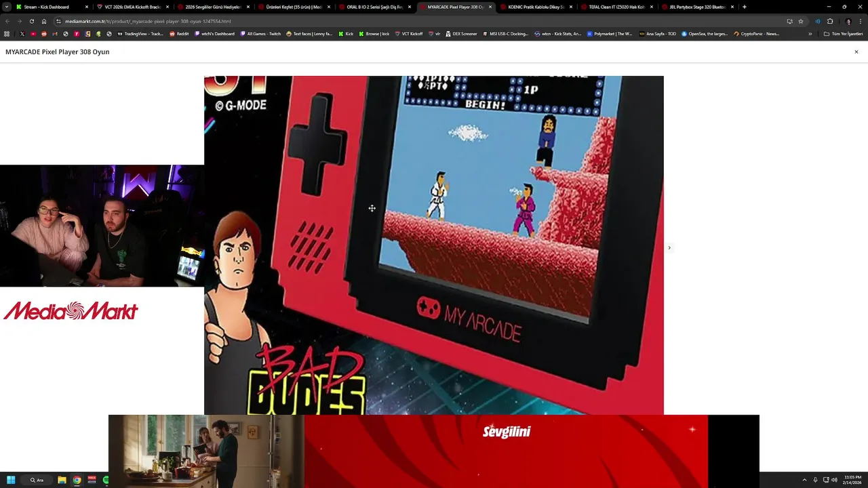868x488 pixels.
Task: Open the Chrome profile avatar
Action: pos(848,21)
